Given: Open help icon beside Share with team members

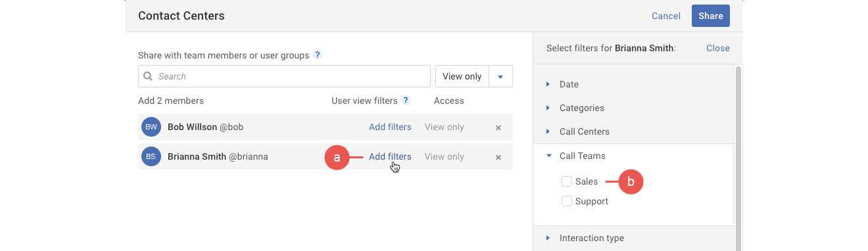Looking at the screenshot, I should coord(318,55).
